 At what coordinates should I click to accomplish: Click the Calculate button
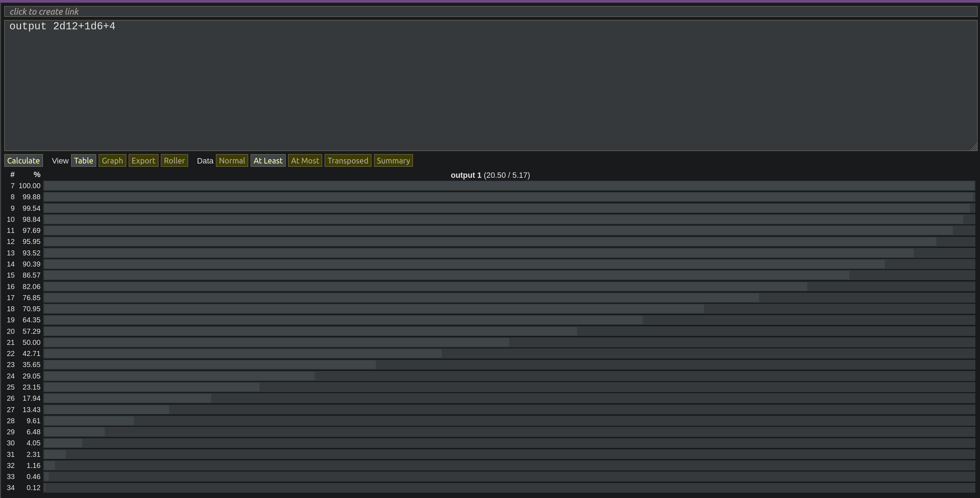pyautogui.click(x=23, y=161)
